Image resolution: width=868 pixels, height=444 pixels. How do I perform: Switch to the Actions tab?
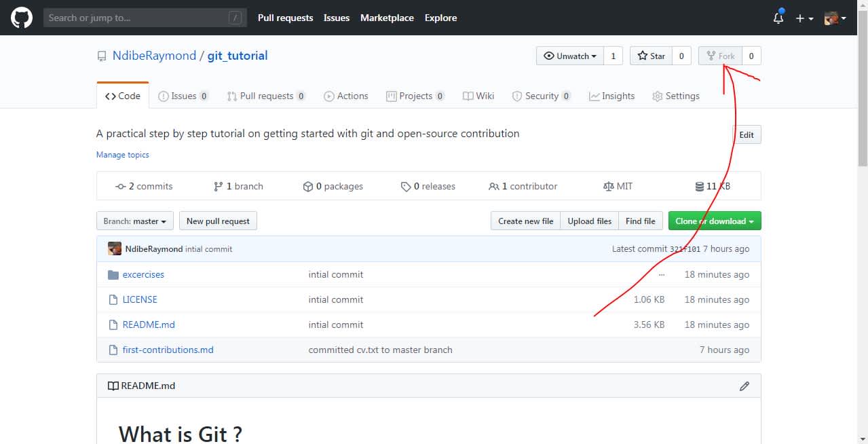click(346, 96)
